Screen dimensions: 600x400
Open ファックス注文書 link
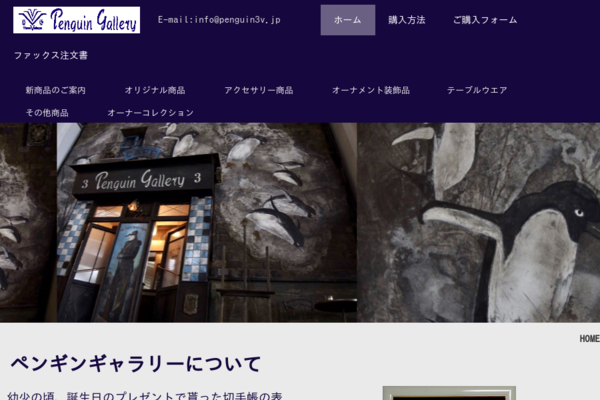tap(51, 56)
